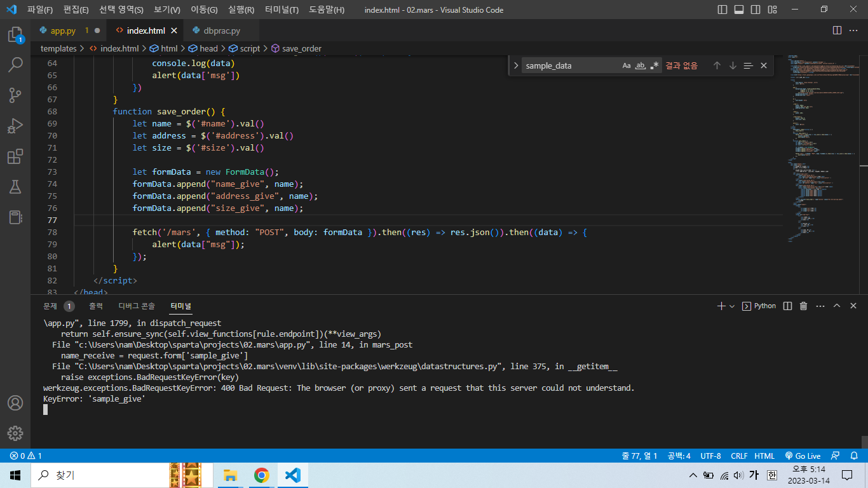Maximize the panel size with the up chevron

[836, 306]
